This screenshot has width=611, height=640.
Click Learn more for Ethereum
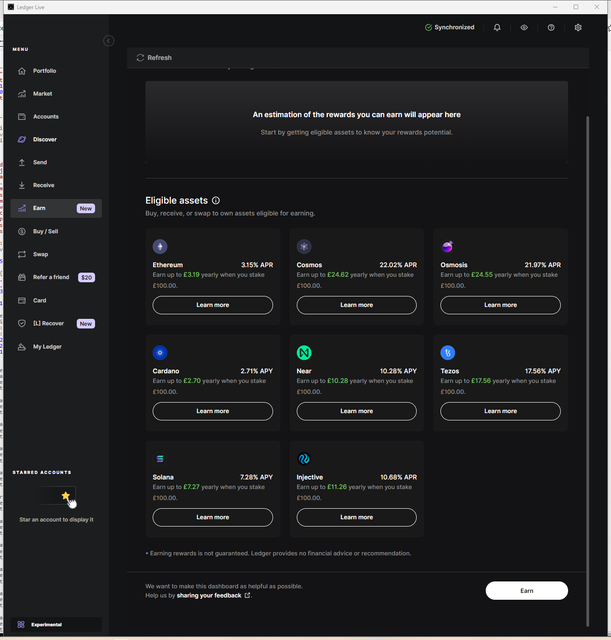tap(213, 305)
